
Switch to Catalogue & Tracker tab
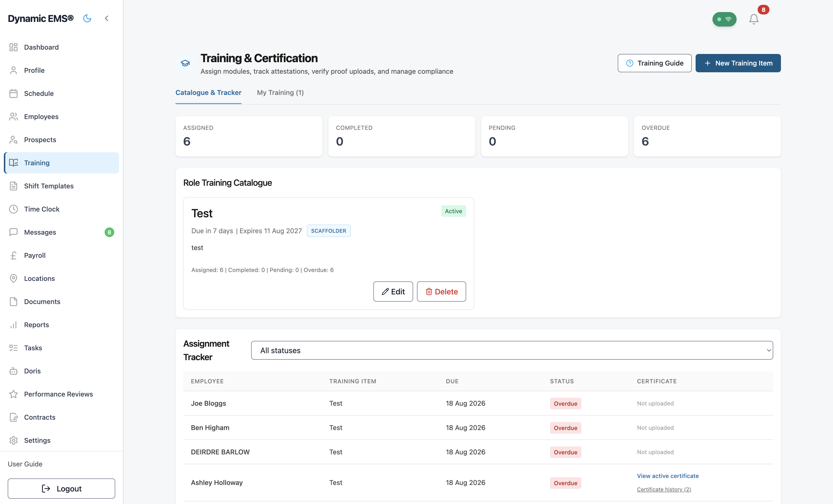pyautogui.click(x=208, y=93)
